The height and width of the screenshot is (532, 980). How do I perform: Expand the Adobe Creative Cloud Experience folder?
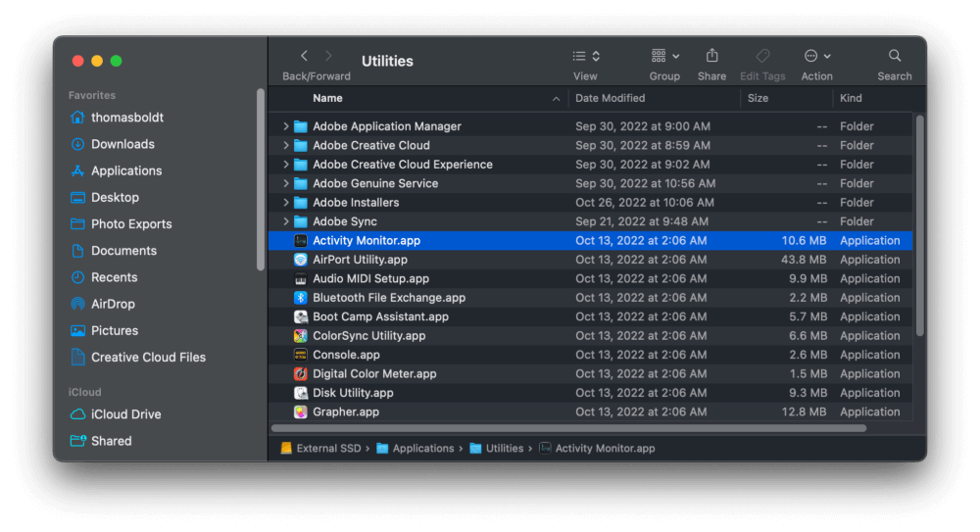click(x=285, y=165)
